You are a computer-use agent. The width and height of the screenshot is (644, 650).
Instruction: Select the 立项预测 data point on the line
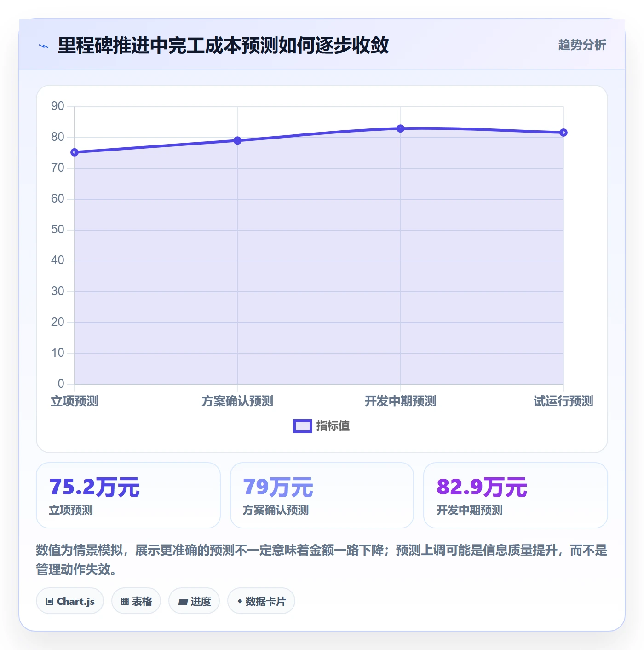(75, 152)
